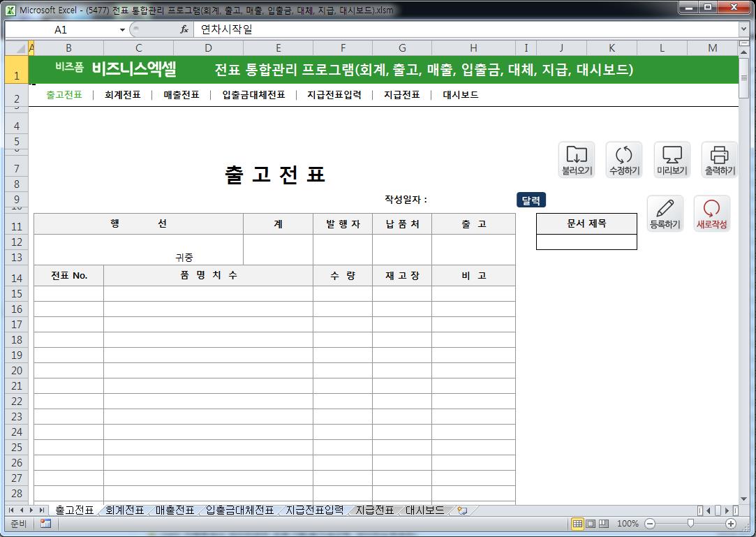Click the 작성일자 label

click(x=406, y=200)
